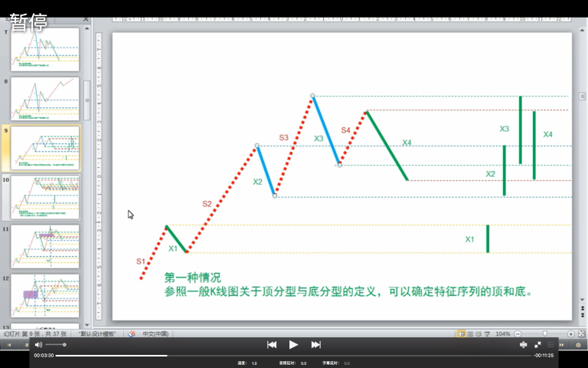
Task: Select slide 10 thumbnail
Action: (x=44, y=197)
